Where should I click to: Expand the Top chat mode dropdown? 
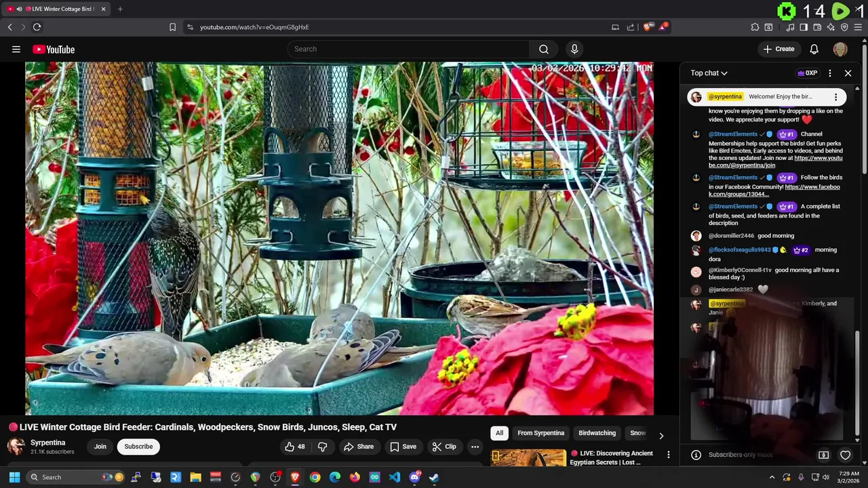[x=709, y=73]
